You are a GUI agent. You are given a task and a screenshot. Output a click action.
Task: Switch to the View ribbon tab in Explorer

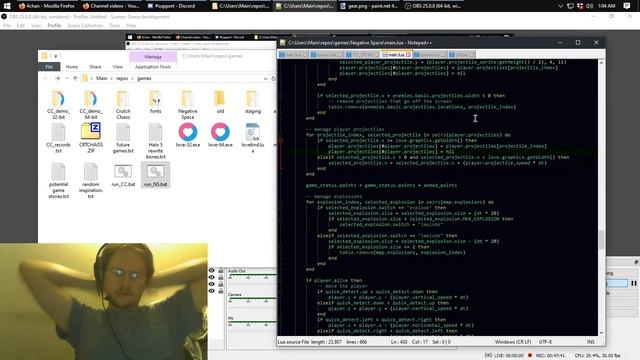click(118, 67)
